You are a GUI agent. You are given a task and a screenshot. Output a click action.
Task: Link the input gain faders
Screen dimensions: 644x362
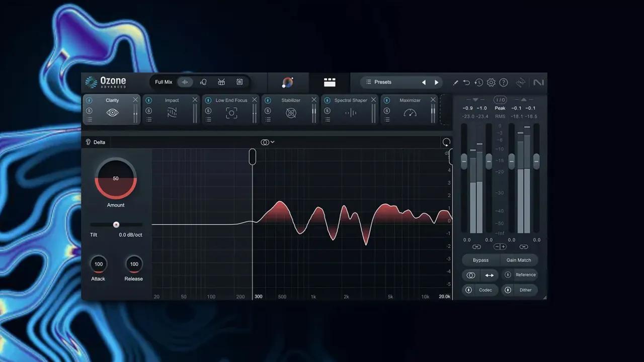pyautogui.click(x=476, y=247)
